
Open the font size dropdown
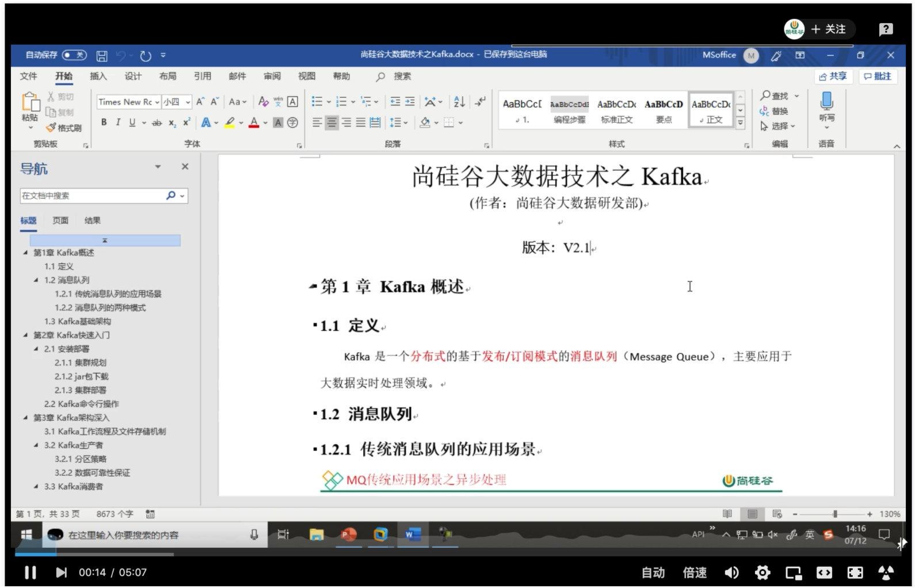pyautogui.click(x=188, y=102)
